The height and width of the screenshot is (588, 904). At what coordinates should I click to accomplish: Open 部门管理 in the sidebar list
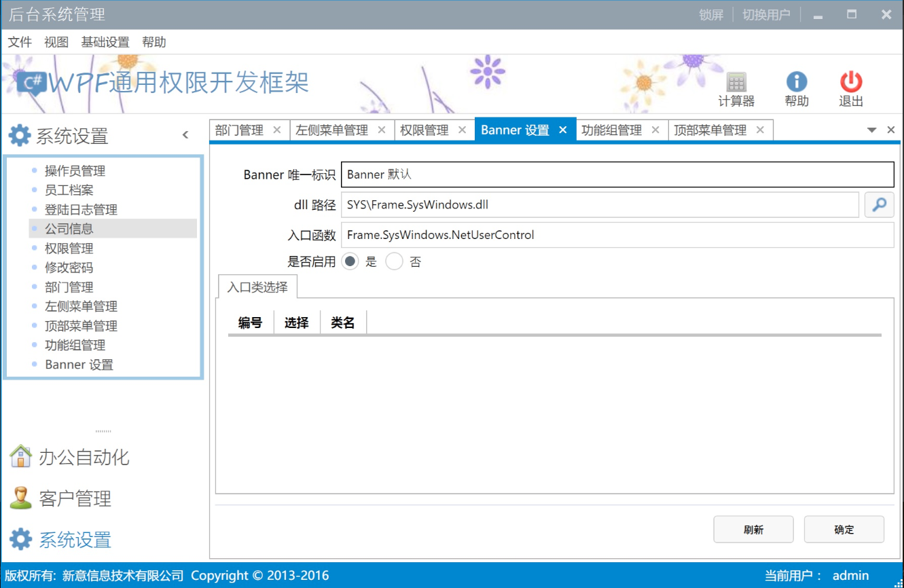point(69,287)
